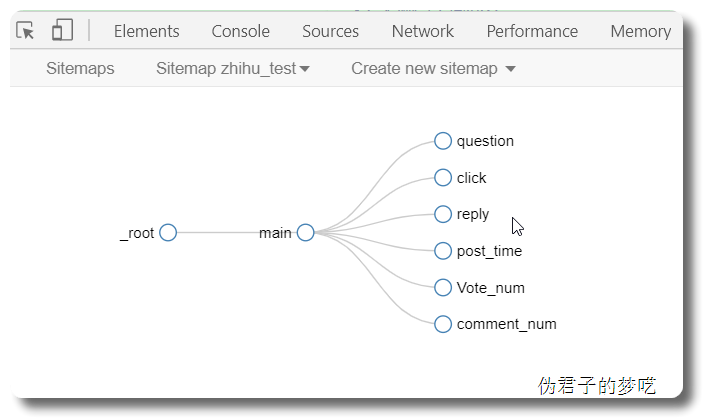Select the comment_num node circle
703x418 pixels.
coord(443,324)
